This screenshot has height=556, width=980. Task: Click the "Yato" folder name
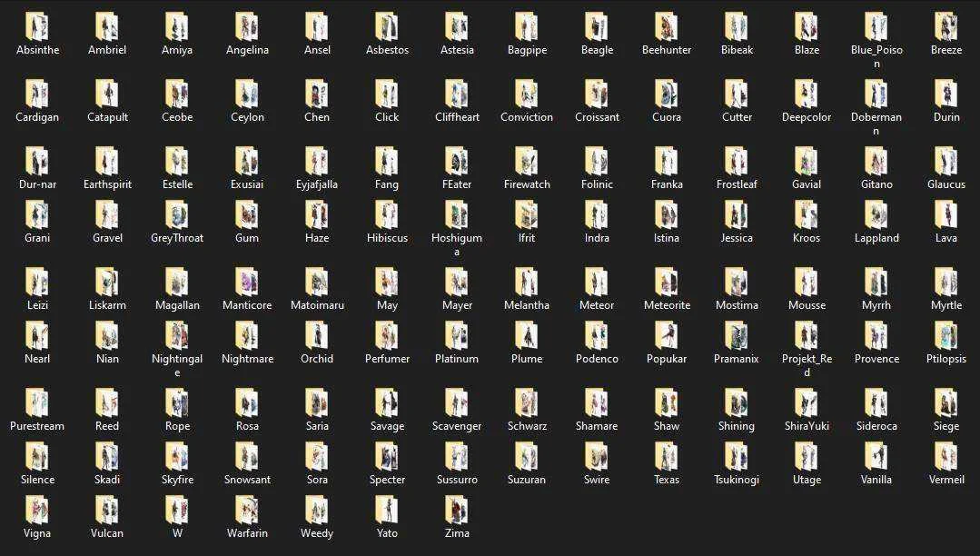(387, 534)
